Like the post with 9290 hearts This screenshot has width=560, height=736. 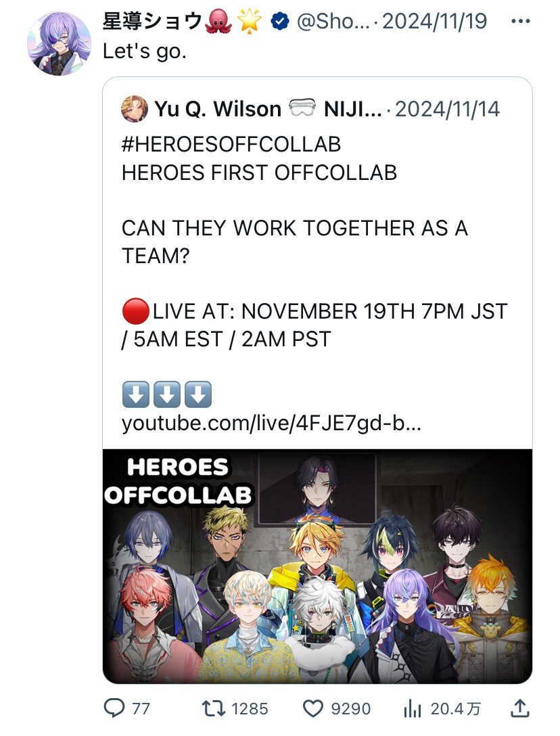(312, 708)
